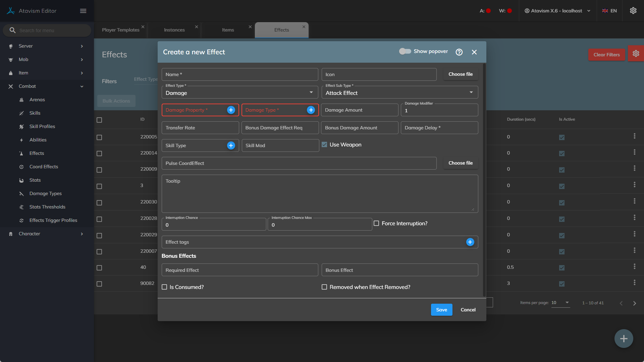Click the Save button
Image resolution: width=644 pixels, height=362 pixels.
pyautogui.click(x=441, y=310)
